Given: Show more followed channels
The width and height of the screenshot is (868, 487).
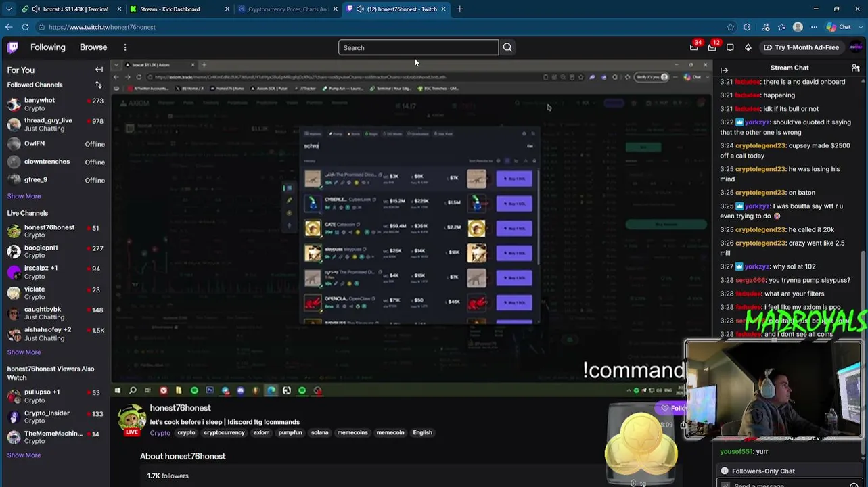Looking at the screenshot, I should (24, 196).
